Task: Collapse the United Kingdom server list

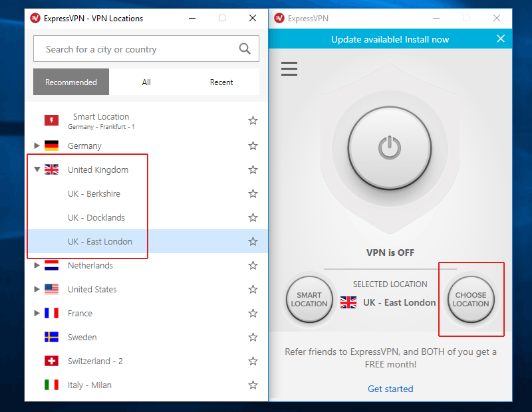Action: click(x=37, y=169)
